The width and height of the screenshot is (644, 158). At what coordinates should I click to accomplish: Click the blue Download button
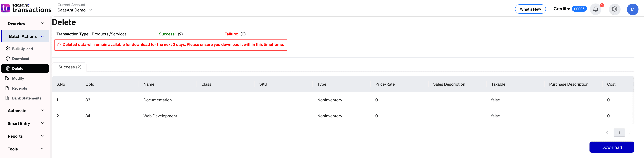click(611, 147)
